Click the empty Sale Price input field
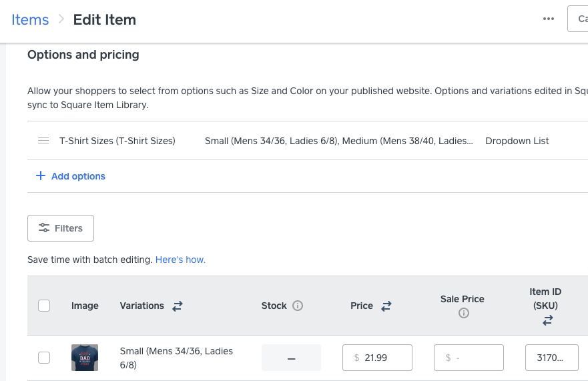This screenshot has width=588, height=381. [469, 358]
